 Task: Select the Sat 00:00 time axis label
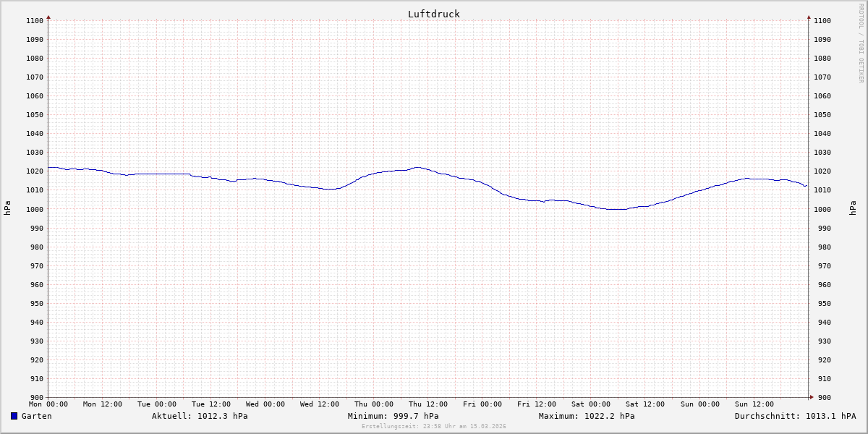point(591,404)
